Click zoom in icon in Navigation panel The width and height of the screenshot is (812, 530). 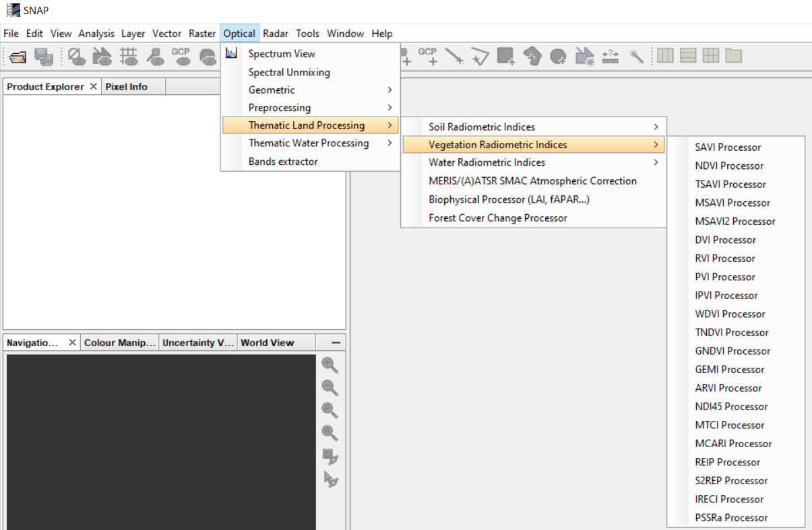click(330, 365)
